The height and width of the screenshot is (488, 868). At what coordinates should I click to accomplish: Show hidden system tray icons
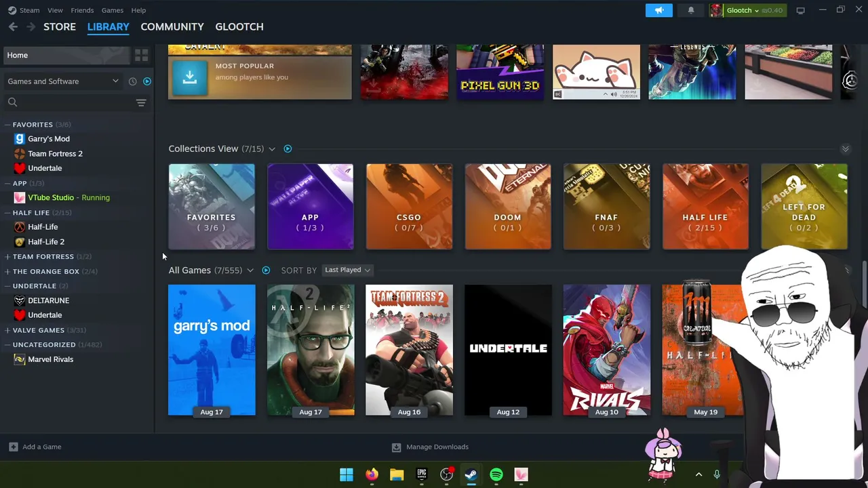pos(698,474)
